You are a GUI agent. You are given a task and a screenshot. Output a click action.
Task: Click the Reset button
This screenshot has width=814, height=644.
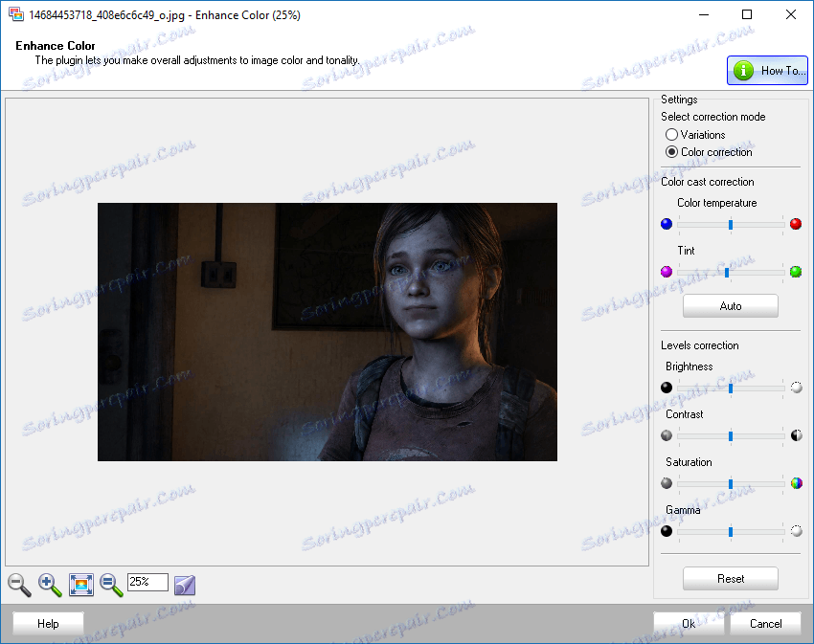(731, 578)
